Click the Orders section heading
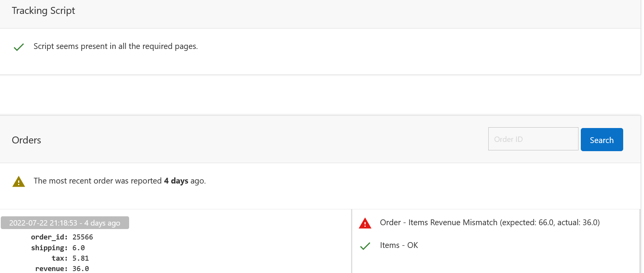 click(27, 140)
